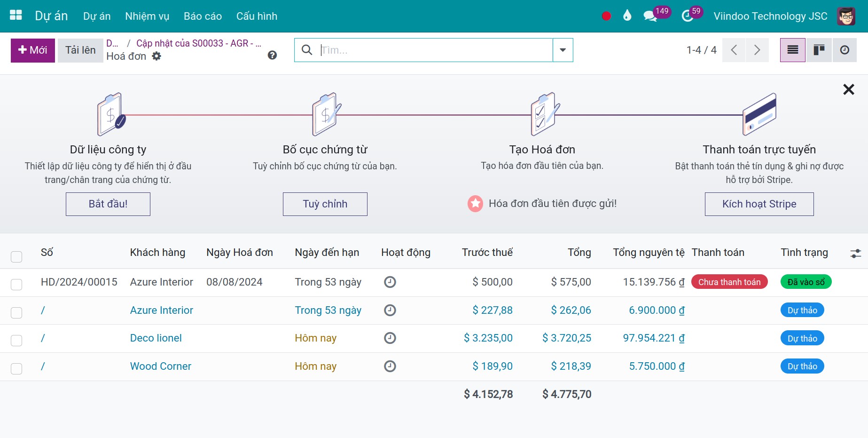Check the HD/2024/00015 invoice row checkbox
Image resolution: width=868 pixels, height=438 pixels.
pos(16,285)
